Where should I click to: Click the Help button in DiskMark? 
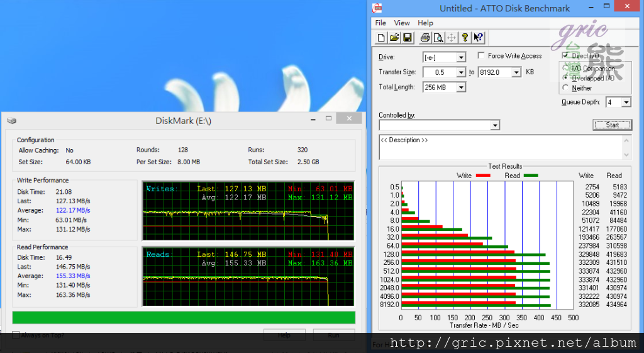coord(284,335)
